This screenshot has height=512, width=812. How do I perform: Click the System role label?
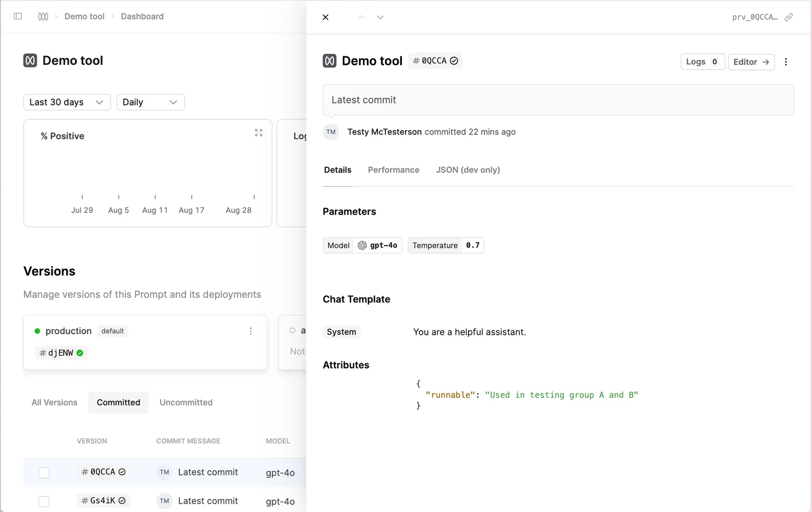342,332
